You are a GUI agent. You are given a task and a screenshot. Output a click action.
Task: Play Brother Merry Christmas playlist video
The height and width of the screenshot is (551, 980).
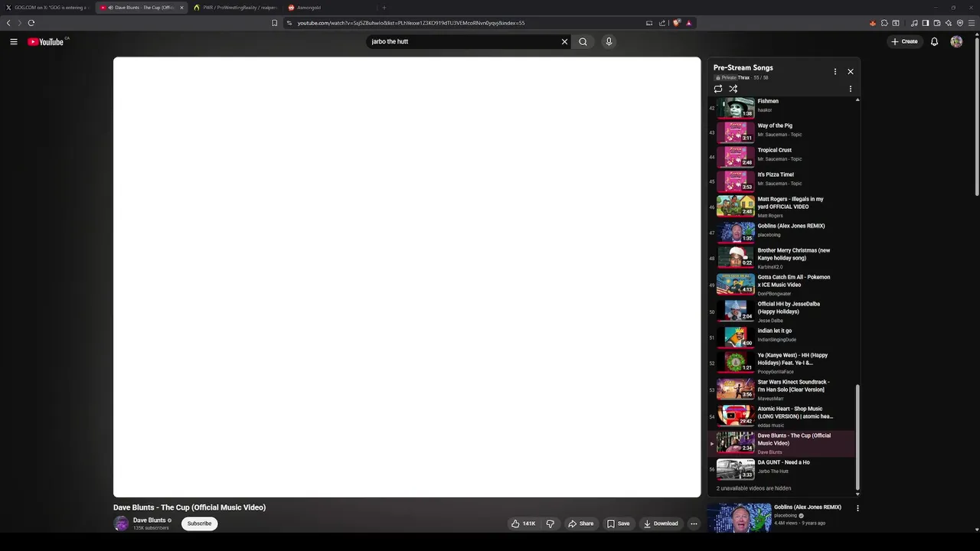pos(781,258)
